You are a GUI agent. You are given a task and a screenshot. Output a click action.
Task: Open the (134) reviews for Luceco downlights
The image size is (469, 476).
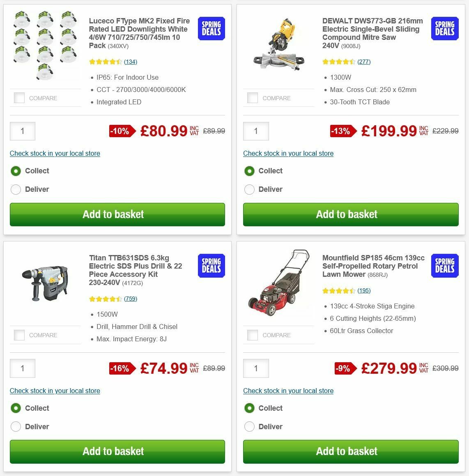tap(131, 62)
